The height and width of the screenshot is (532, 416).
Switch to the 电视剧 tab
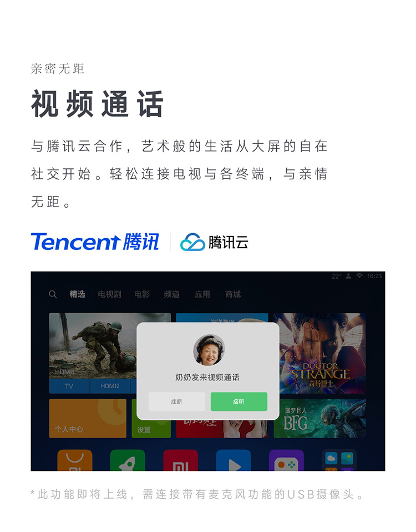pos(109,294)
